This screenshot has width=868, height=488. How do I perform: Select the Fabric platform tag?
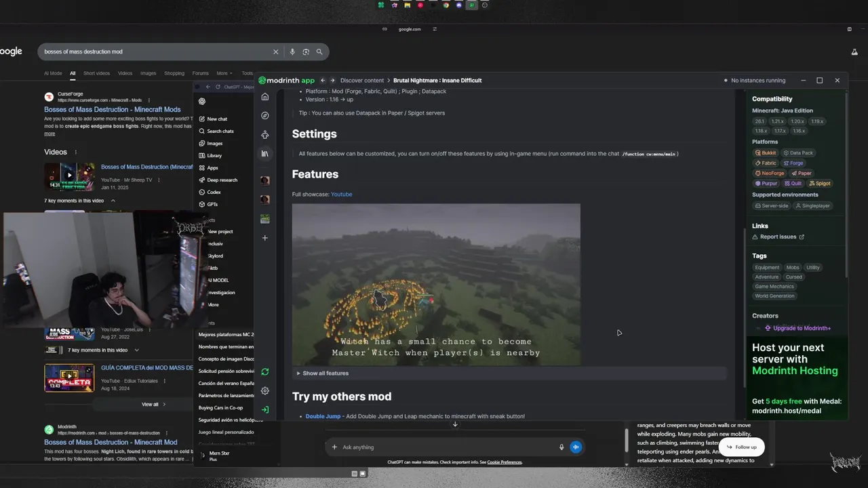pyautogui.click(x=766, y=163)
